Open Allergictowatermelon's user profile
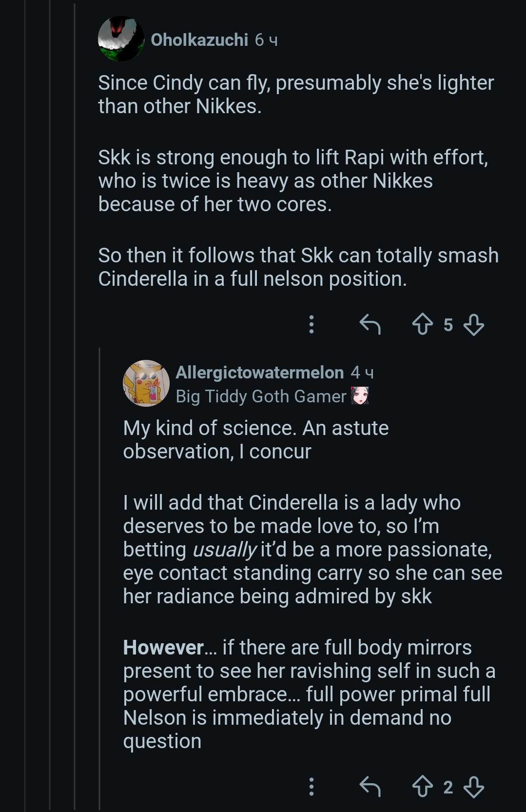This screenshot has height=812, width=526. (x=259, y=373)
